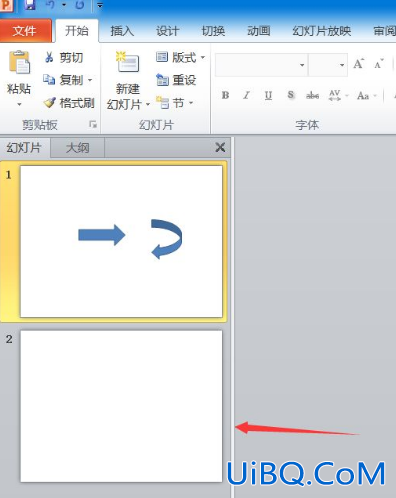Open the Character Spacing AV dropdown
Screen dimensions: 396x498
pyautogui.click(x=338, y=95)
